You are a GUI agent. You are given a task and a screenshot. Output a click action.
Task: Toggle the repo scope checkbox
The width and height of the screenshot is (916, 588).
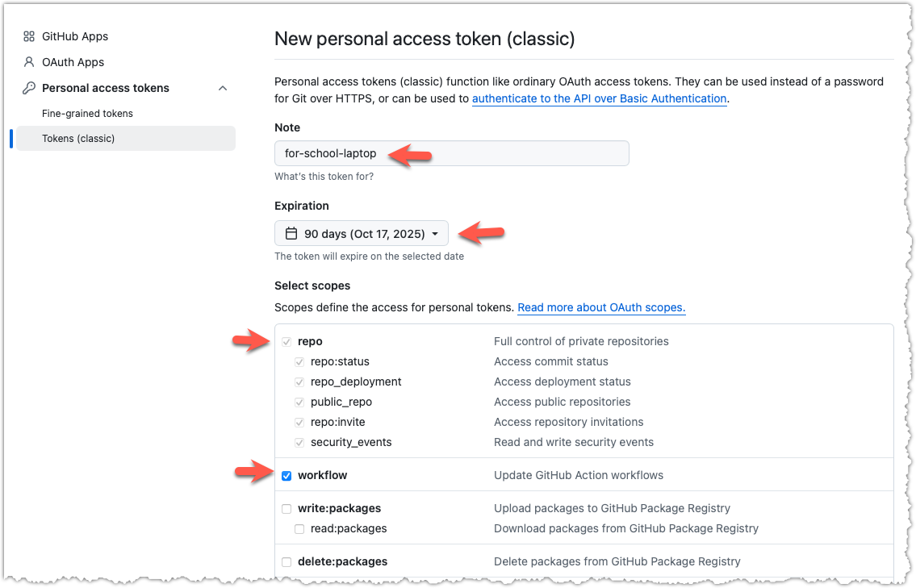click(x=287, y=342)
